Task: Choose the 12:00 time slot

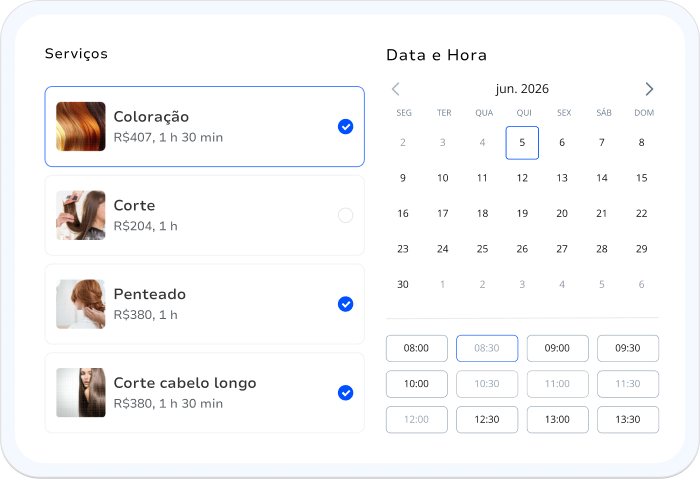Action: coord(417,420)
